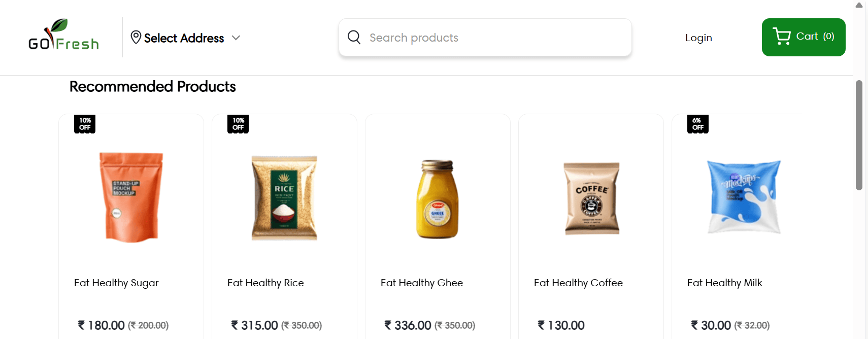Screen dimensions: 868x339
Task: Click the magnifying glass search icon
Action: point(354,37)
